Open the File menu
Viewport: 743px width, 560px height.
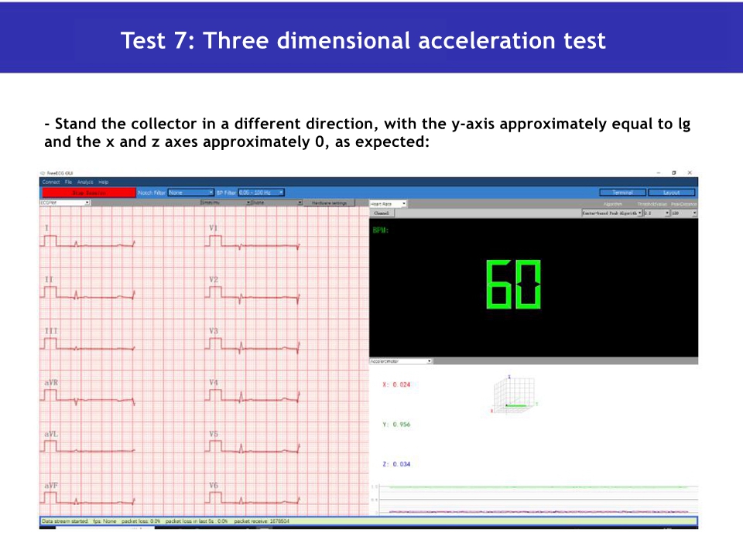coord(68,182)
